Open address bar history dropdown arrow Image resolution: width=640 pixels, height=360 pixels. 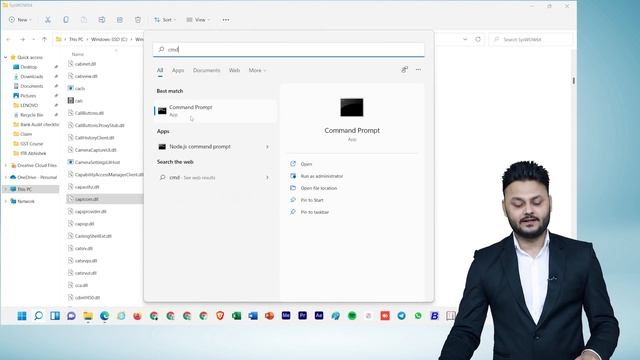pos(465,39)
